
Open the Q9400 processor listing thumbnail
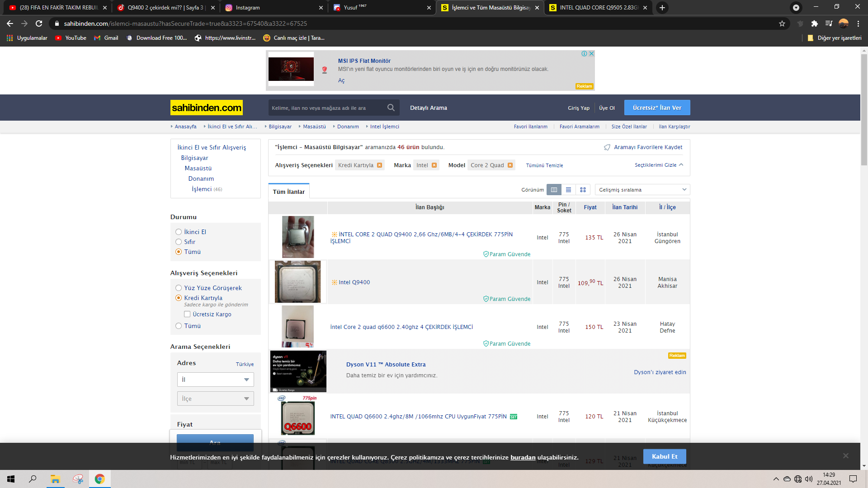coord(297,237)
